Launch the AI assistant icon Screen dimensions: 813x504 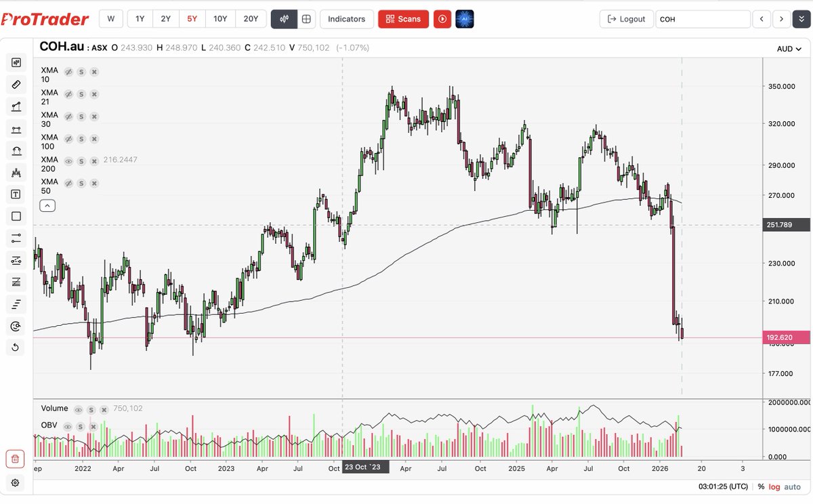coord(463,18)
